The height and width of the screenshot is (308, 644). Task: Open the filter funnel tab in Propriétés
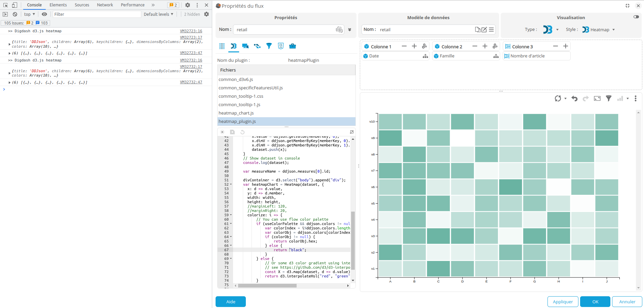click(269, 46)
